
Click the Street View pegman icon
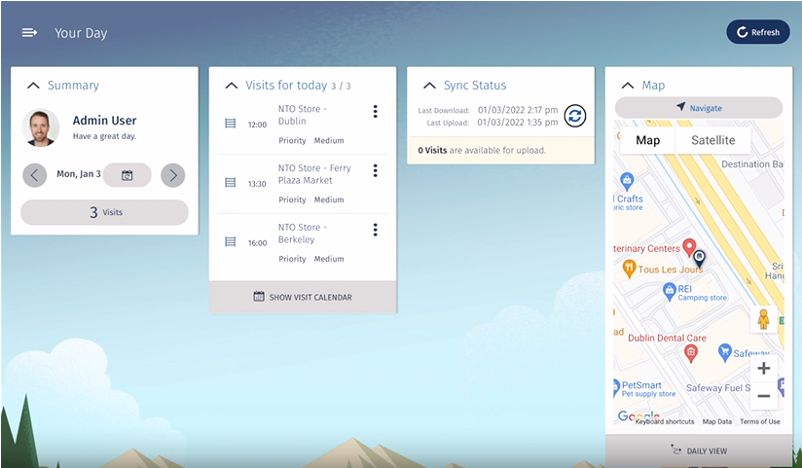pyautogui.click(x=763, y=320)
